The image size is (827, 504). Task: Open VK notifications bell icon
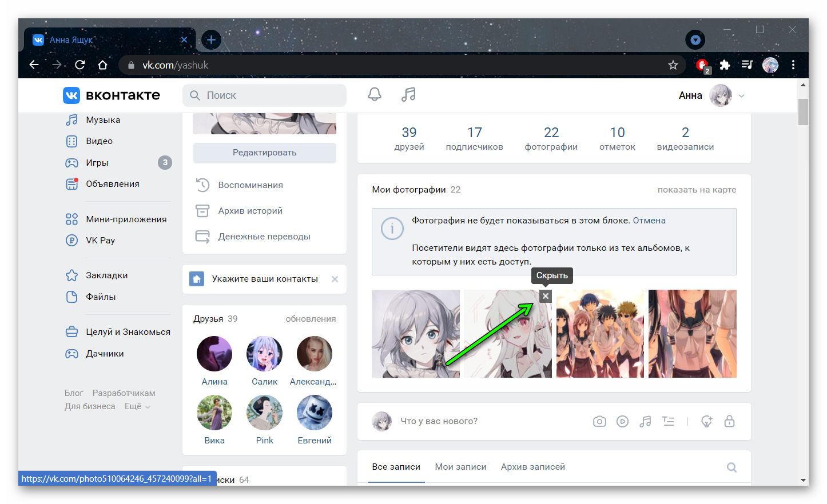[x=374, y=94]
